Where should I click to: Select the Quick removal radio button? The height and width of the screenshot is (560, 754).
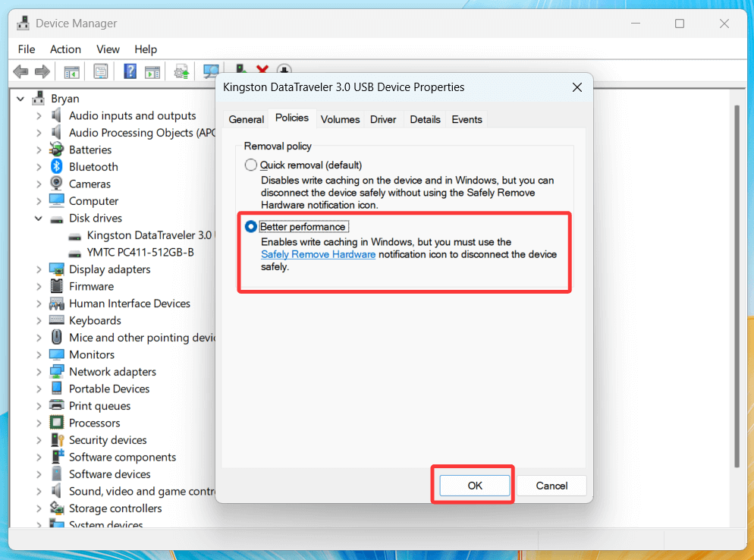click(x=250, y=165)
